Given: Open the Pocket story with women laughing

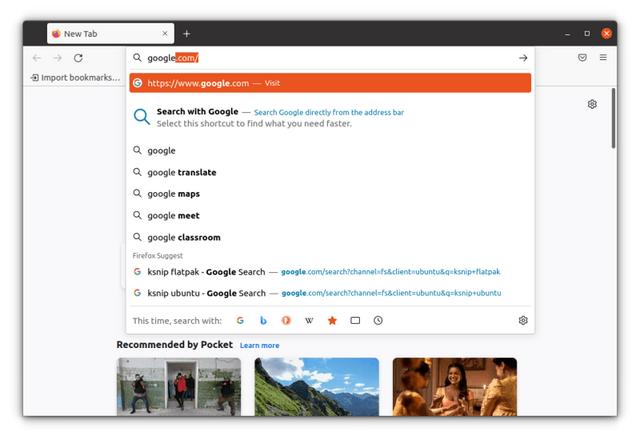Looking at the screenshot, I should click(455, 387).
